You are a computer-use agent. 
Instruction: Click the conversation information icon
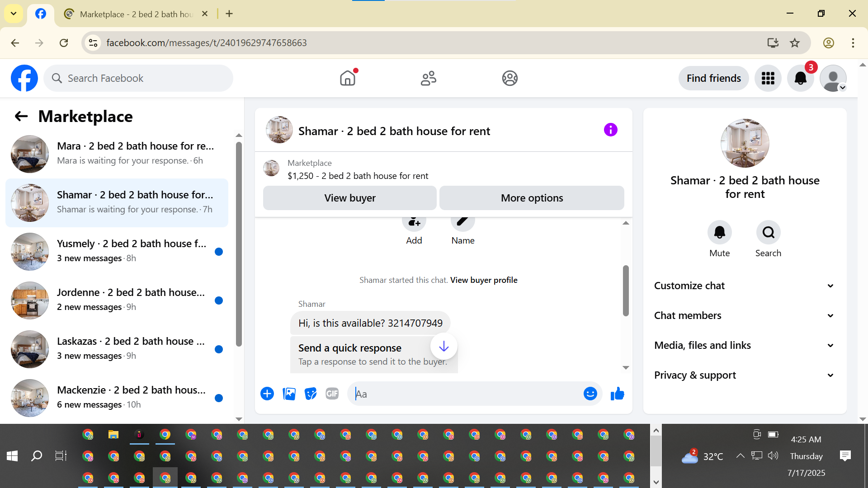tap(610, 130)
